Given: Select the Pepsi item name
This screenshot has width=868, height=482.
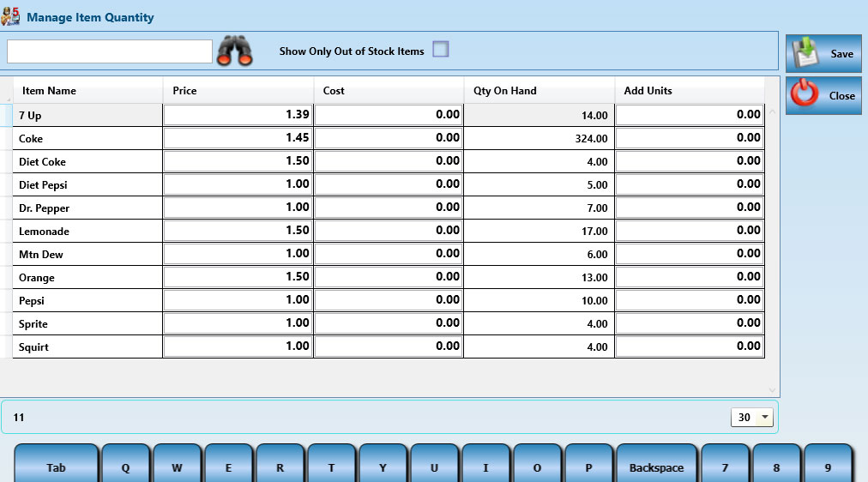Looking at the screenshot, I should click(x=32, y=301).
